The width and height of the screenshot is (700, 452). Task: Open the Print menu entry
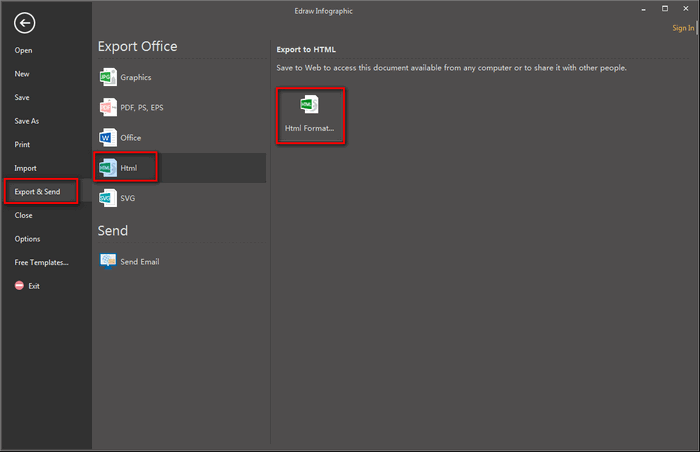point(22,145)
